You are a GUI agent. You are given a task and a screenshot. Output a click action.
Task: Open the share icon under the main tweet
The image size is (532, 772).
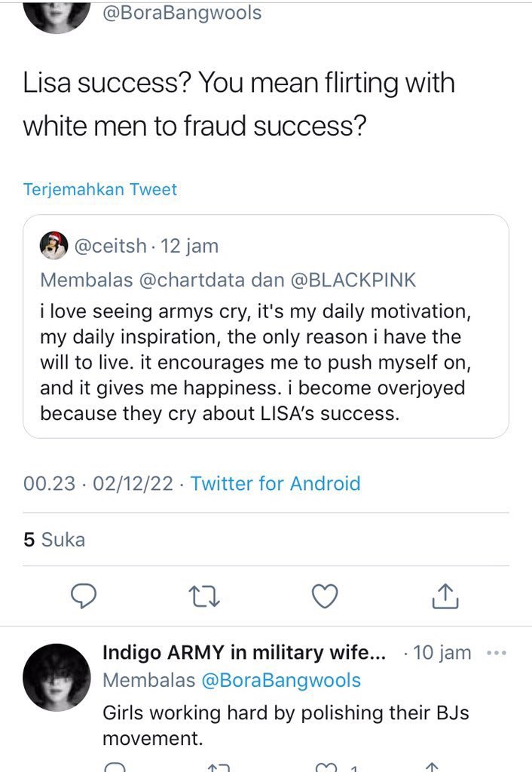pyautogui.click(x=445, y=597)
